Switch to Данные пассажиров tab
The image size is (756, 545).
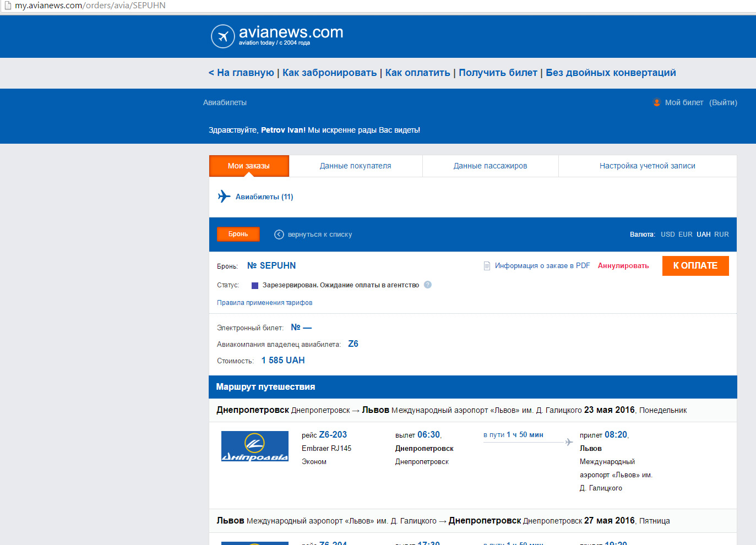pyautogui.click(x=491, y=166)
